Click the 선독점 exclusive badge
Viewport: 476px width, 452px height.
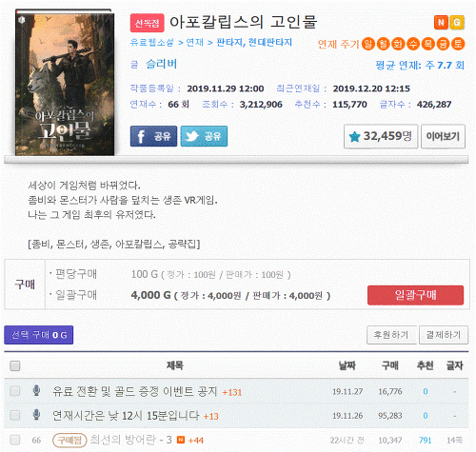[x=148, y=23]
